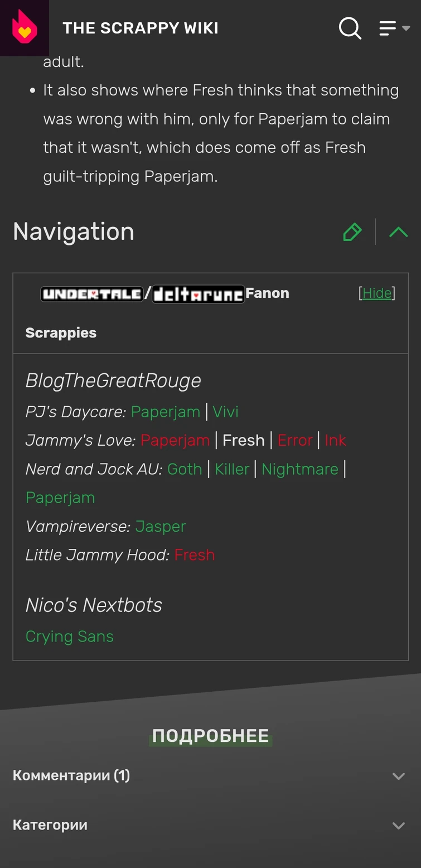Image resolution: width=421 pixels, height=868 pixels.
Task: Edit the Navigation section with pencil icon
Action: point(352,232)
